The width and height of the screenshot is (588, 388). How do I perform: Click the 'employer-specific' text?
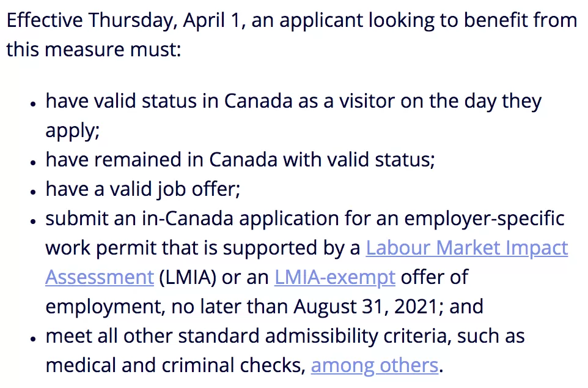[484, 218]
